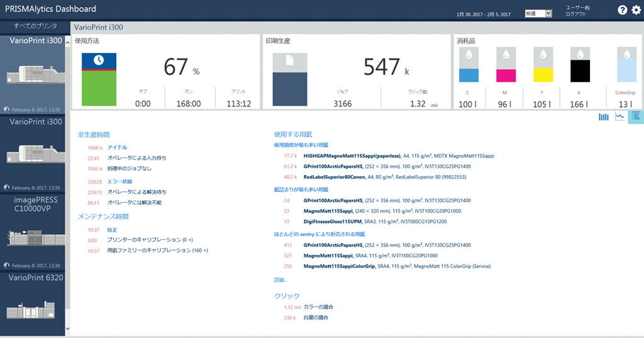
Task: Click the clock usage icon
Action: coord(99,60)
